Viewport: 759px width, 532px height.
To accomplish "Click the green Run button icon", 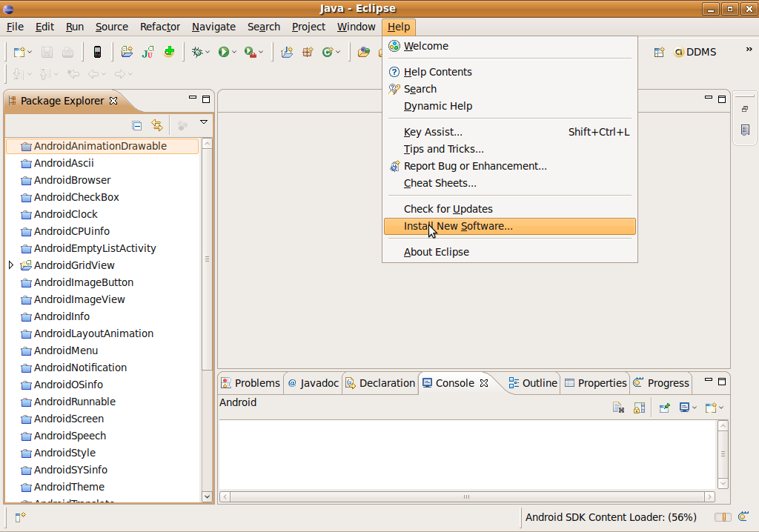I will point(224,52).
